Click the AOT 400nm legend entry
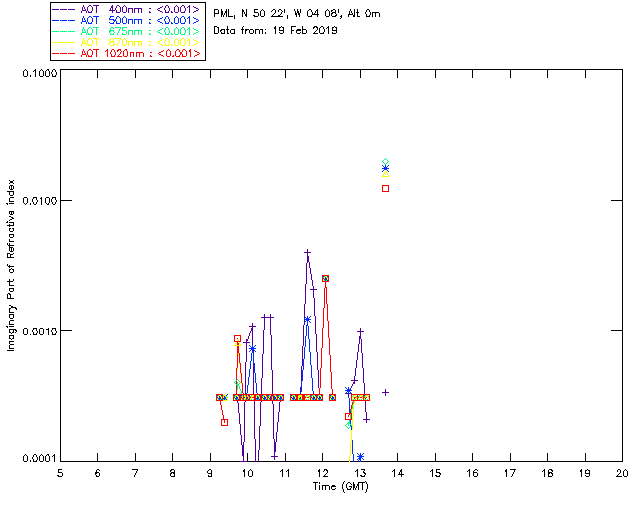Screen dimensions: 640x512 tap(127, 10)
